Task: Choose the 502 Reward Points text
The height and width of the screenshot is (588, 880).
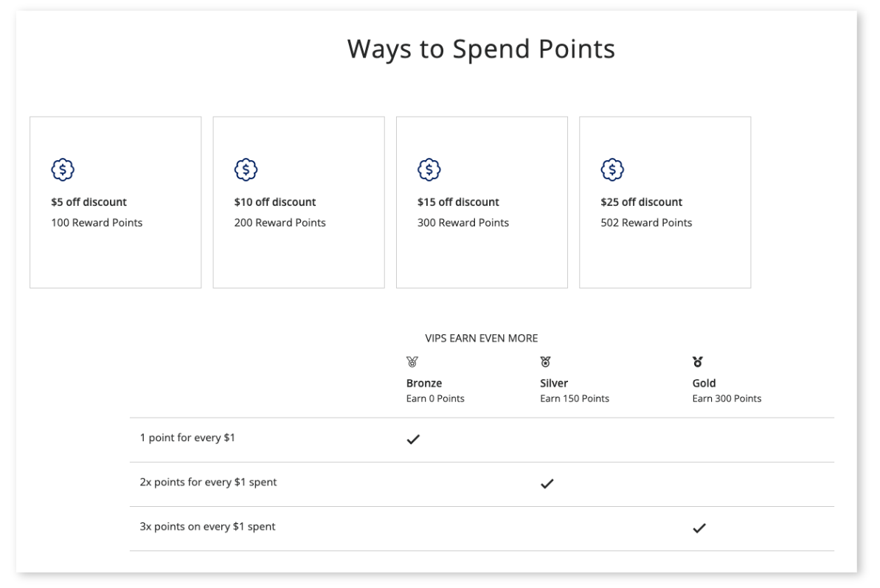Action: (x=646, y=223)
